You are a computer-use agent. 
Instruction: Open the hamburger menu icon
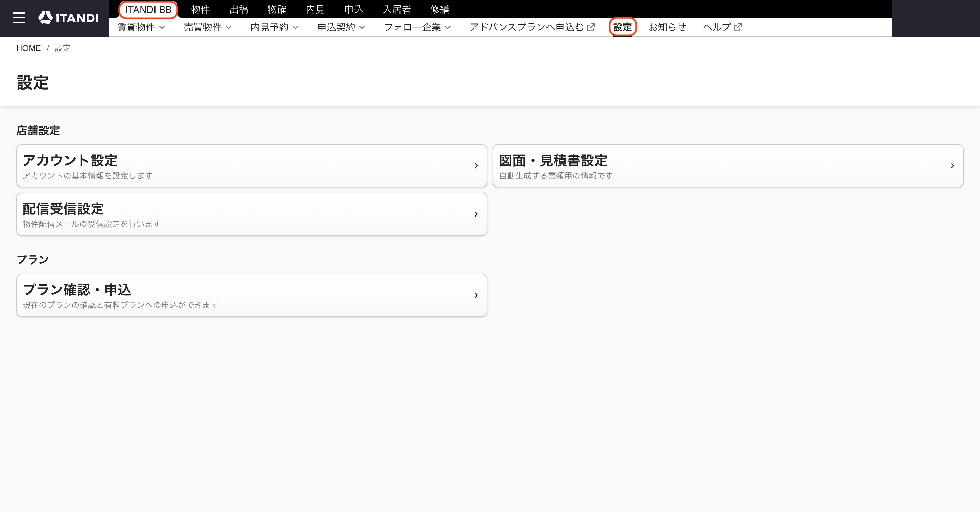click(19, 18)
